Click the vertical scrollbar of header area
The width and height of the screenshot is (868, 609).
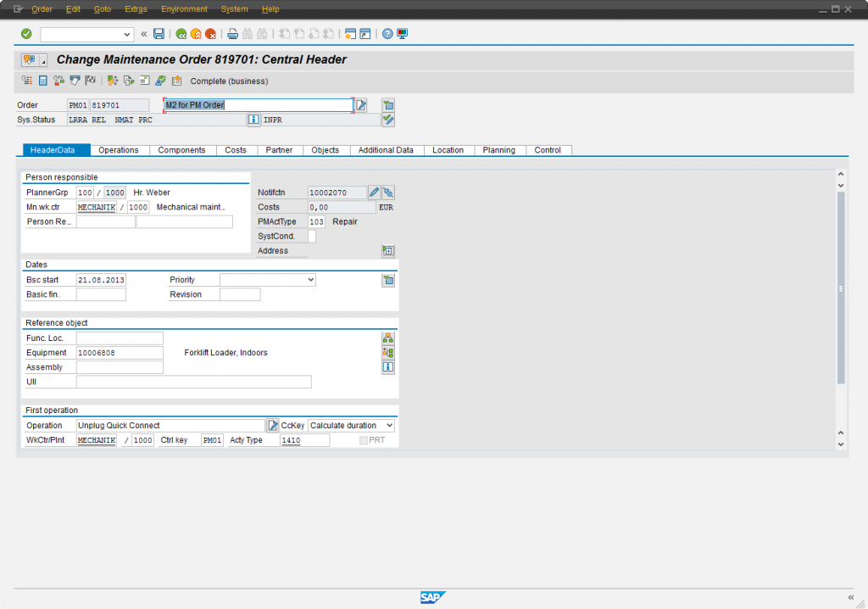click(841, 288)
